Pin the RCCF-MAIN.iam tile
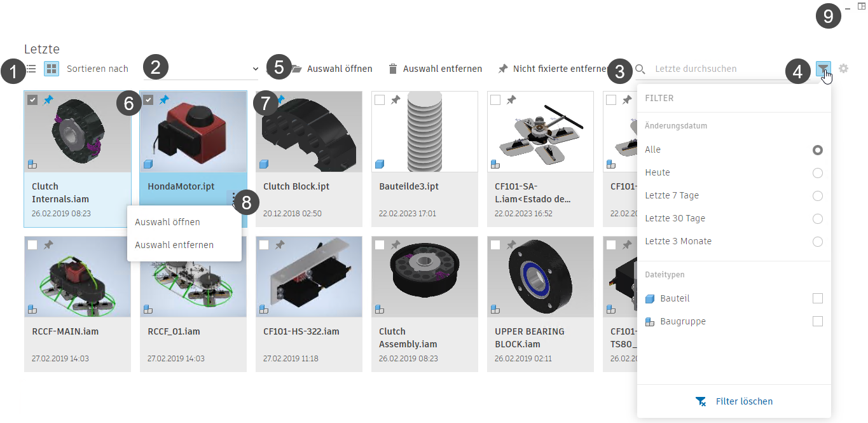The height and width of the screenshot is (423, 868). (48, 245)
